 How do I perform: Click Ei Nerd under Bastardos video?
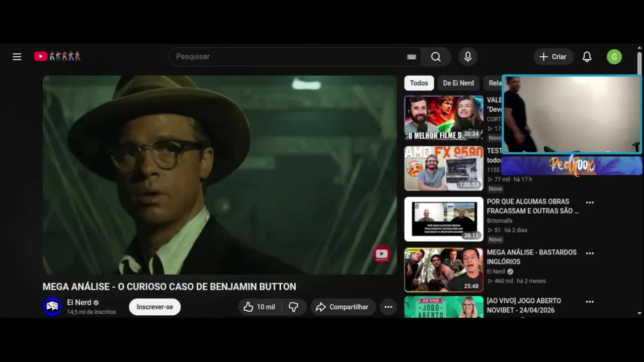click(x=496, y=271)
